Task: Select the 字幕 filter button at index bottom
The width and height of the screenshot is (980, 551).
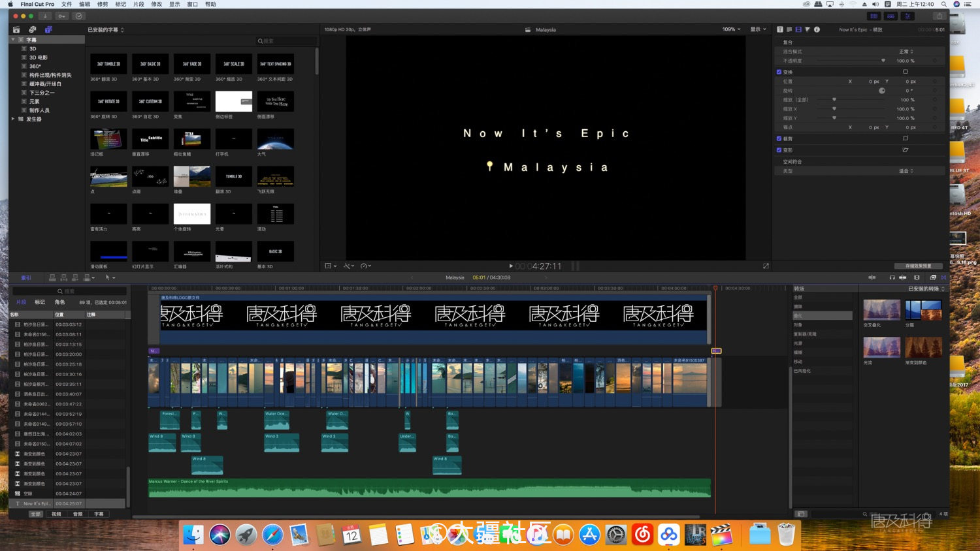Action: pyautogui.click(x=99, y=514)
